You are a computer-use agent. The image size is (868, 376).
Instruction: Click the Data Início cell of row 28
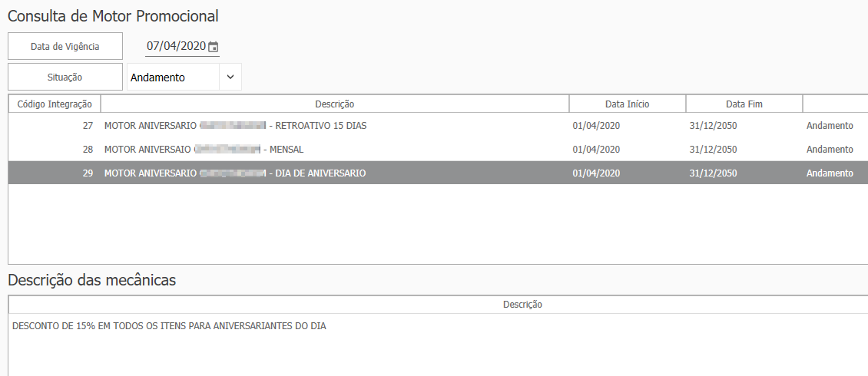[596, 150]
